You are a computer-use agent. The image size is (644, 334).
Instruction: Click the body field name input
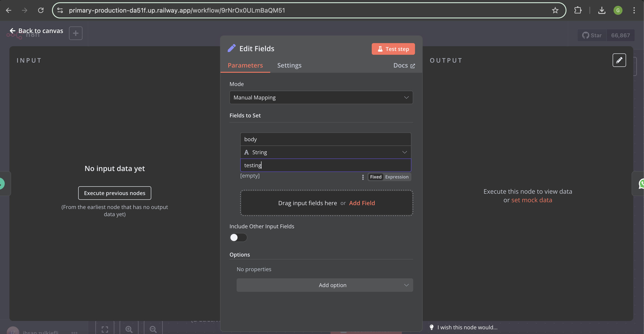[326, 139]
